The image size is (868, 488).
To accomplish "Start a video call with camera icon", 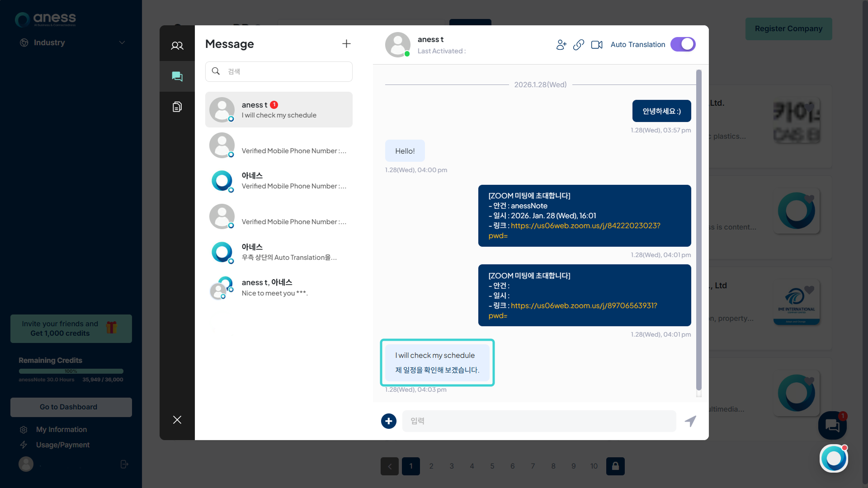I will pyautogui.click(x=597, y=45).
